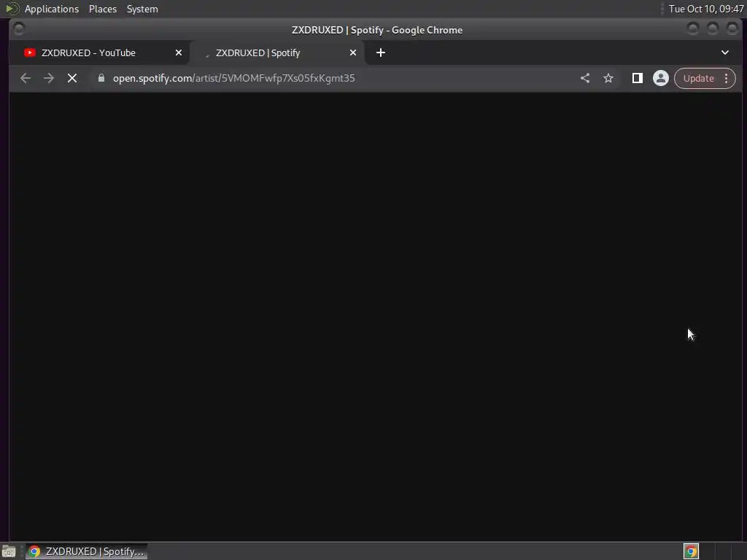Open the side panel icon

[x=637, y=78]
